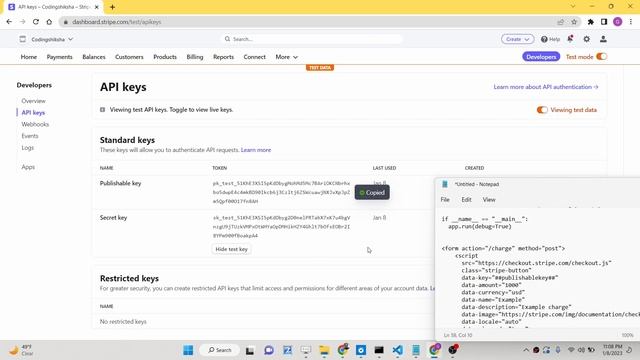
Task: Go back to previous page in browser
Action: pyautogui.click(x=9, y=22)
